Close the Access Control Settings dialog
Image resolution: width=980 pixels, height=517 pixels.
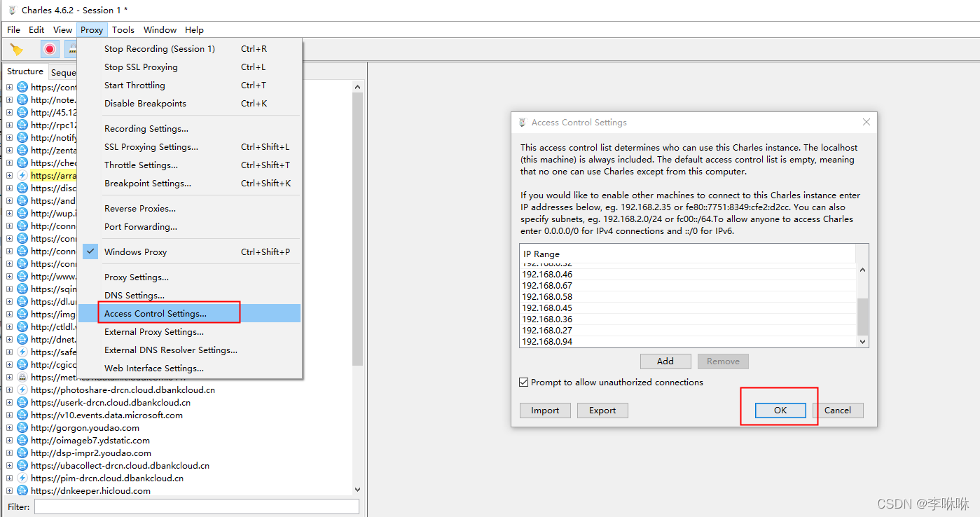pyautogui.click(x=867, y=122)
